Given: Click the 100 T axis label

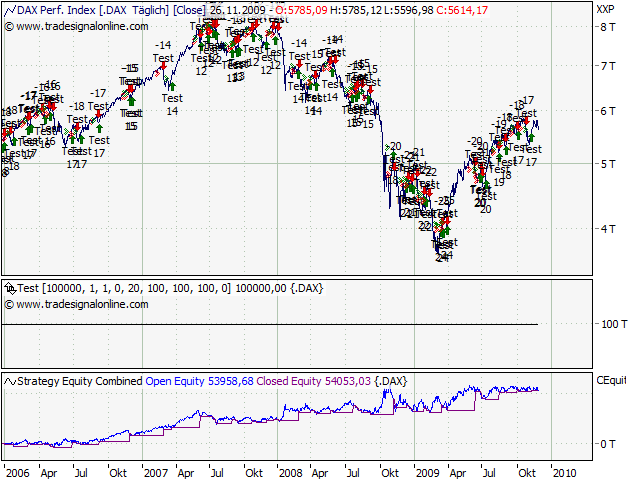Looking at the screenshot, I should point(614,324).
